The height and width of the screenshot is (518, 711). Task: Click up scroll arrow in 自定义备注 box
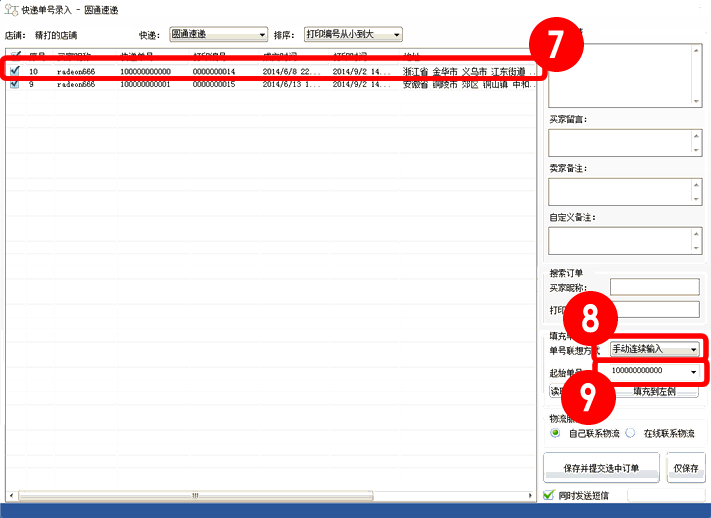click(696, 234)
